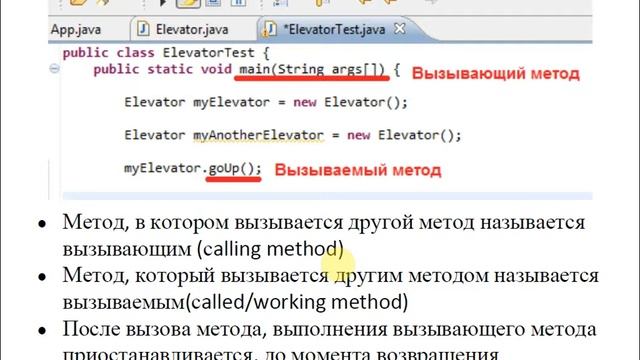640x360 pixels.
Task: Close the *ElevatorTest.java tab
Action: tap(400, 29)
